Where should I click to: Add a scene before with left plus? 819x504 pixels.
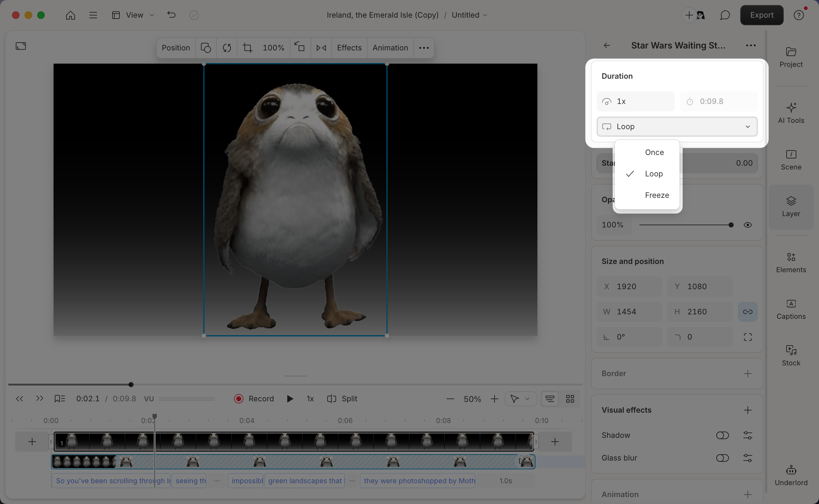[x=32, y=442]
